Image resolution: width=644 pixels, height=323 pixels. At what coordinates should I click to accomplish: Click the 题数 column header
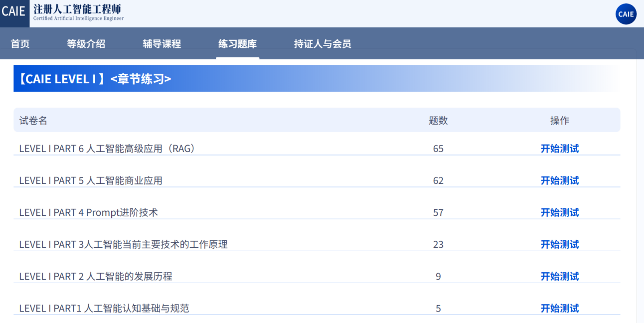[438, 121]
